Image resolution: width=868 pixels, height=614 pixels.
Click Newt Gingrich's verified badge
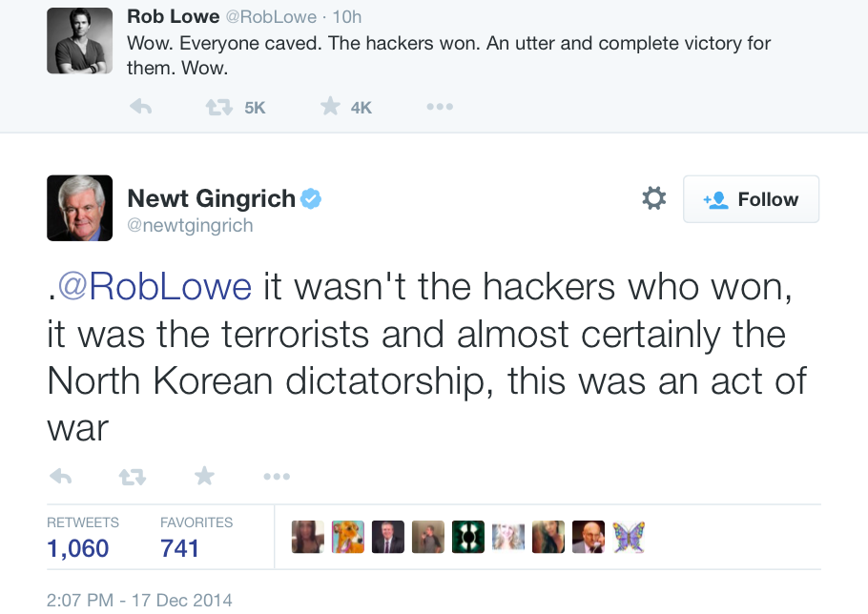point(311,198)
